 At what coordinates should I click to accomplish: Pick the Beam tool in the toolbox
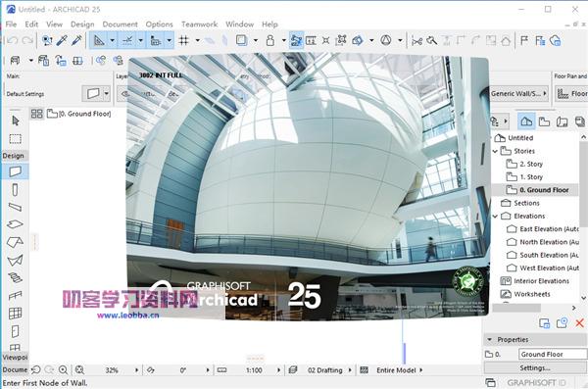coord(15,207)
